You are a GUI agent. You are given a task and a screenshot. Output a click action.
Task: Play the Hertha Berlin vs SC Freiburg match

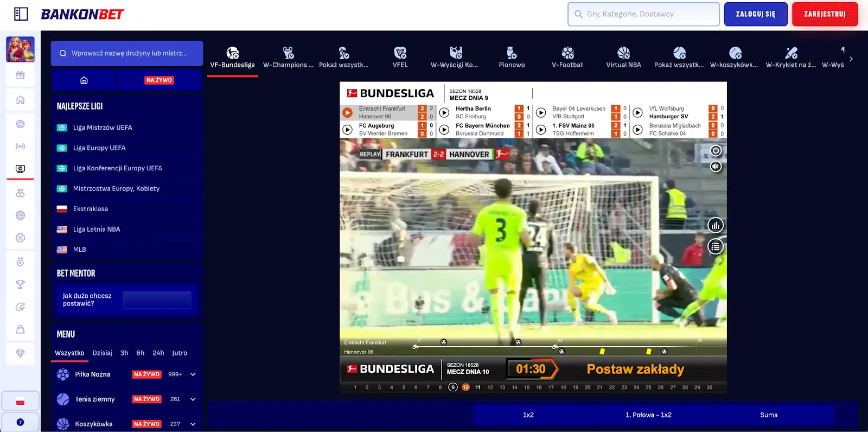[x=444, y=113]
